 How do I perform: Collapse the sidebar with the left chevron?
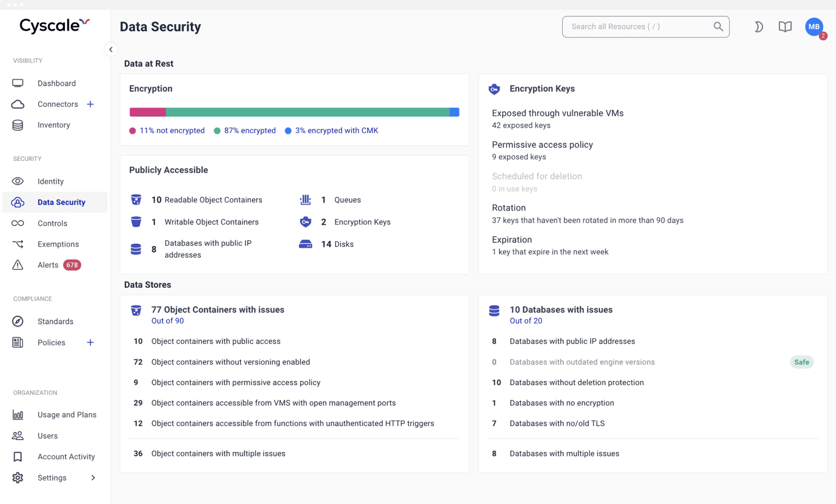(111, 49)
